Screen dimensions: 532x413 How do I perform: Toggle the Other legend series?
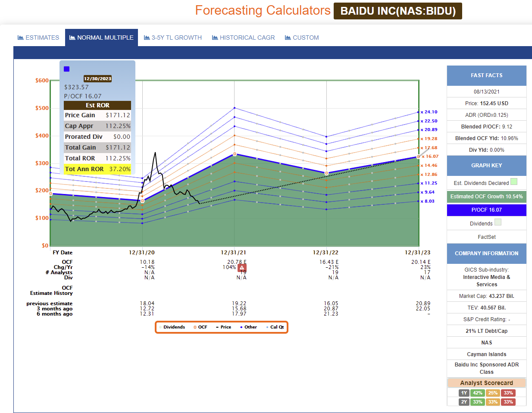(x=248, y=327)
